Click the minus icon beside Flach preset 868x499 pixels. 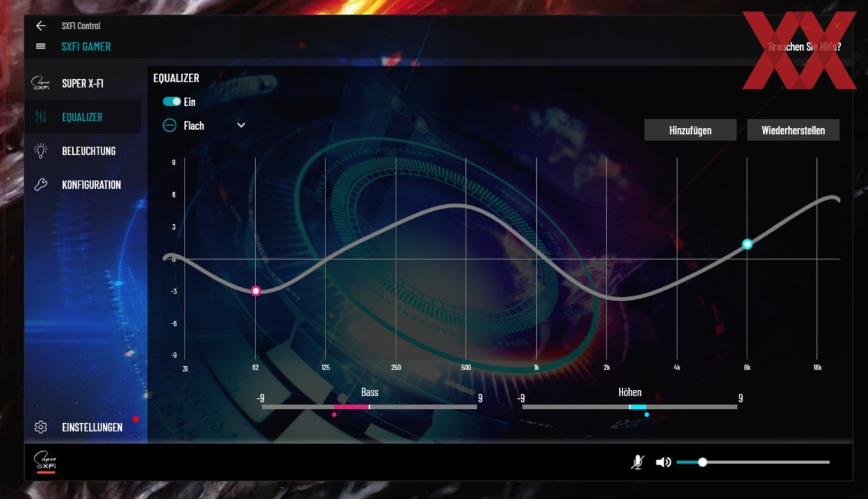tap(169, 125)
